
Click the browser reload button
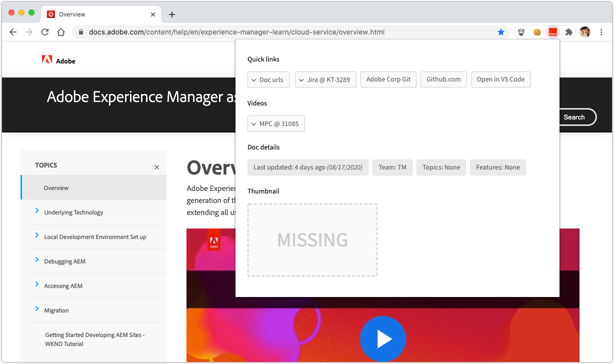click(45, 32)
